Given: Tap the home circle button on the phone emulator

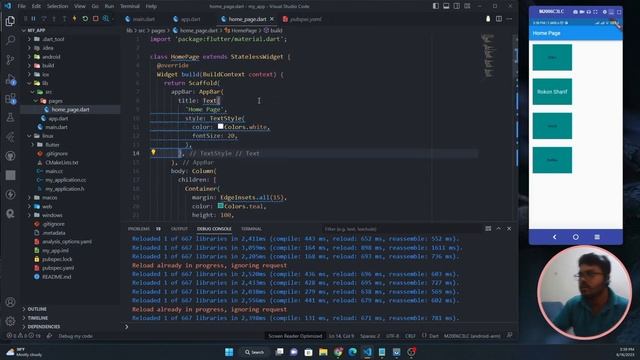Looking at the screenshot, I should tap(576, 237).
